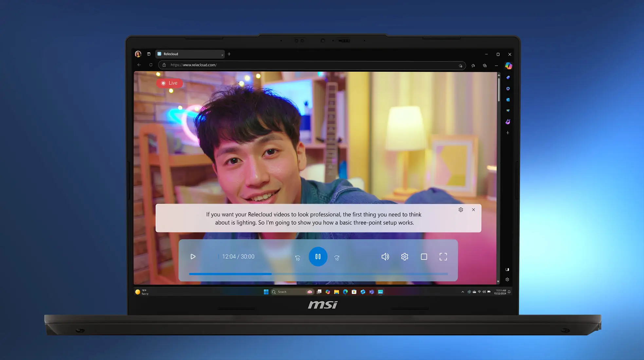This screenshot has width=644, height=360.
Task: Open the Edge Settings and more menu
Action: click(x=497, y=65)
